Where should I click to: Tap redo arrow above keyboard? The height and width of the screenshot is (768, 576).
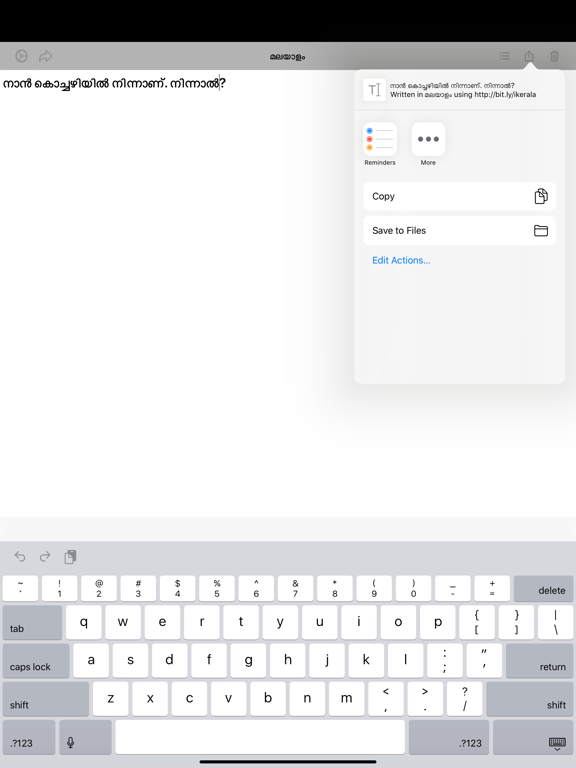pyautogui.click(x=45, y=556)
